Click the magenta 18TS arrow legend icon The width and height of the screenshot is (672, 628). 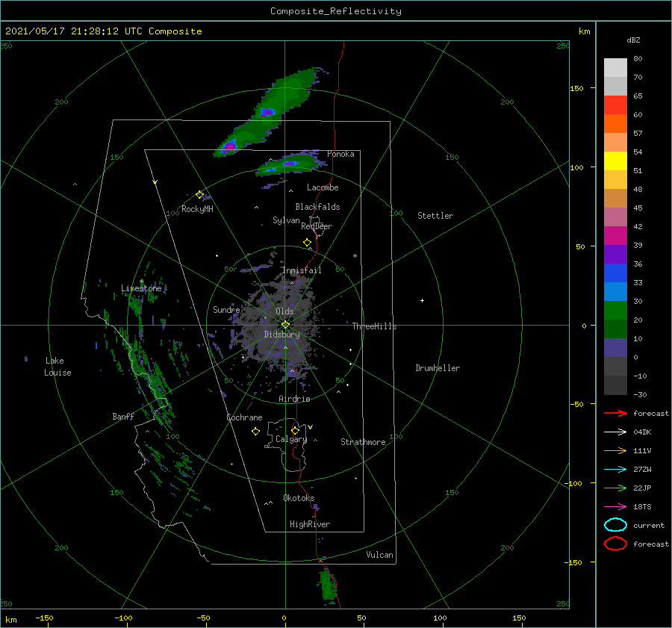[615, 507]
